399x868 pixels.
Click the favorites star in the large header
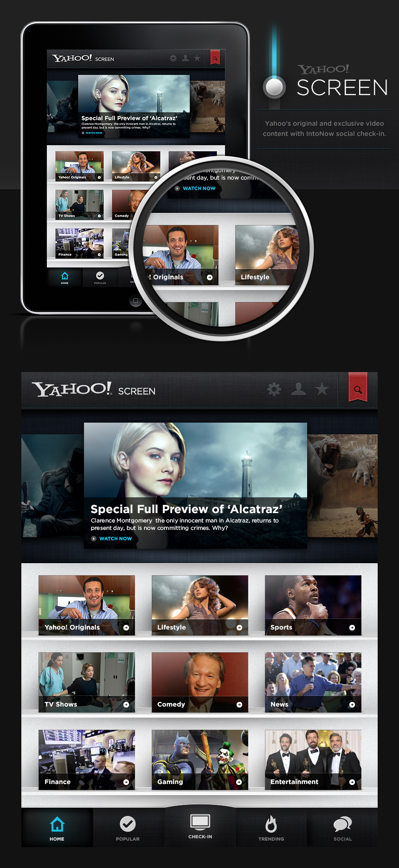point(322,389)
